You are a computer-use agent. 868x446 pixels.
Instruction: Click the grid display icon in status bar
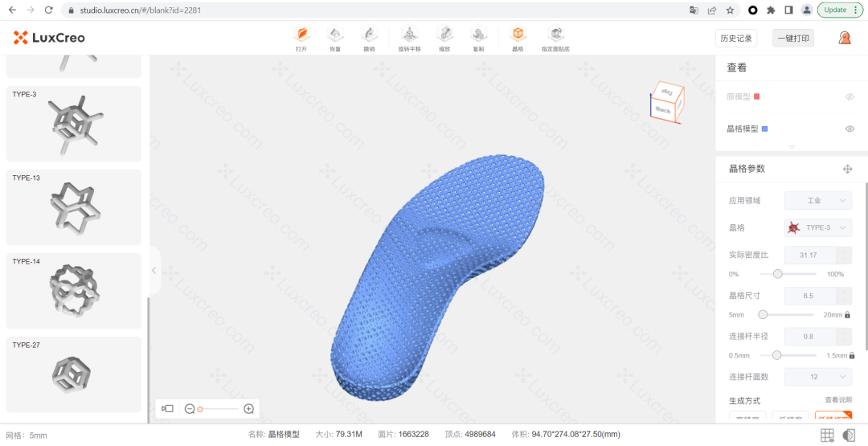[827, 435]
